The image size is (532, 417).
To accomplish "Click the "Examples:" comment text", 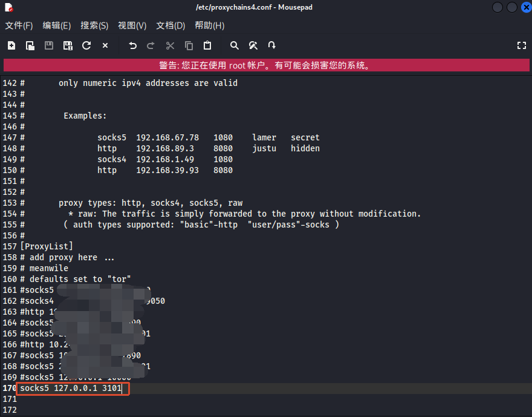I will [x=85, y=116].
